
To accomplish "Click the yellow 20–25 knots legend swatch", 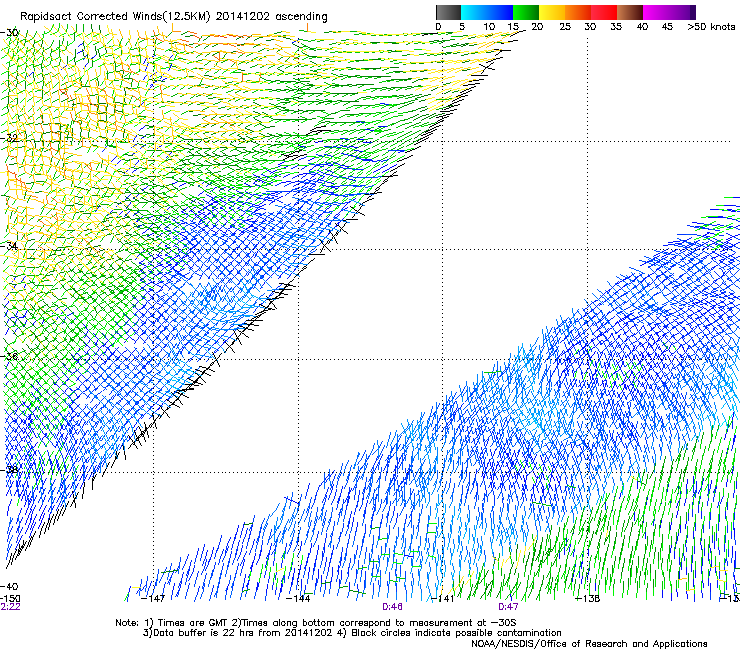I will (x=552, y=12).
